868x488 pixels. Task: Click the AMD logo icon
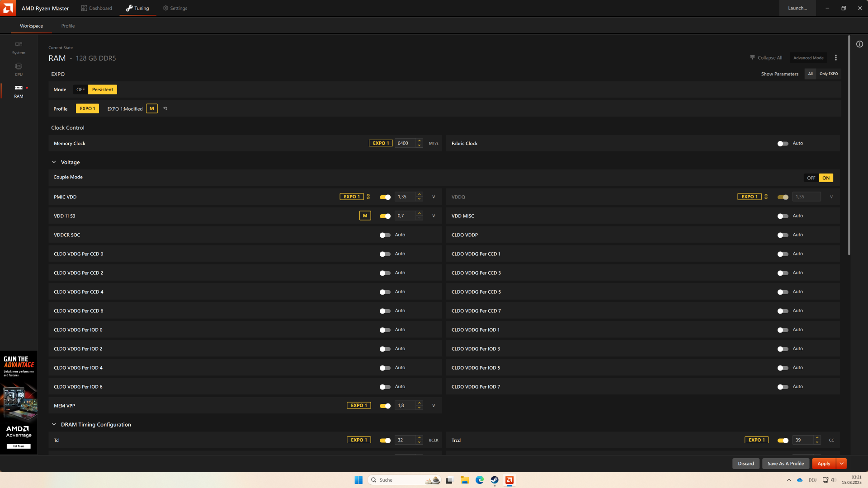pos(8,8)
